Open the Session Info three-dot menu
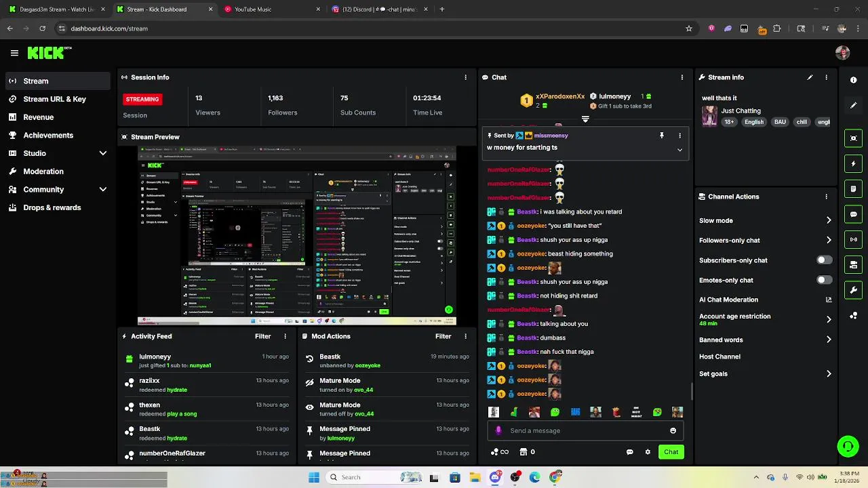This screenshot has width=868, height=488. pos(465,77)
